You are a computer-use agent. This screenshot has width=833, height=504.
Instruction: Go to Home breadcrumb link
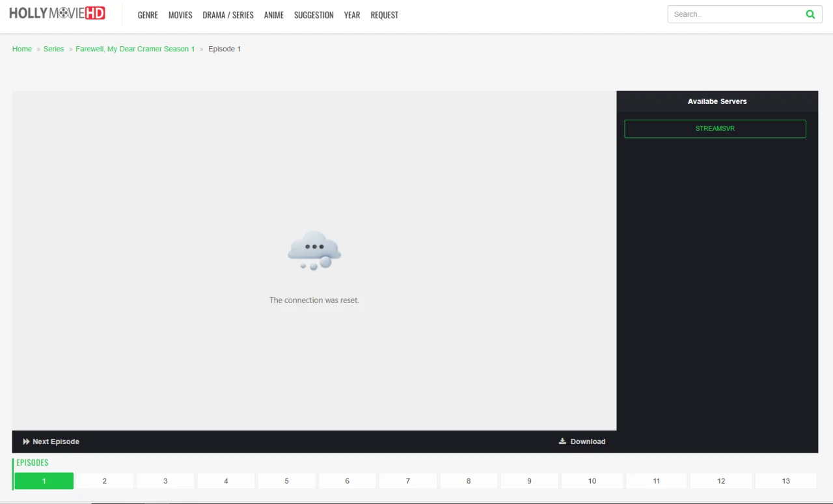pos(22,49)
